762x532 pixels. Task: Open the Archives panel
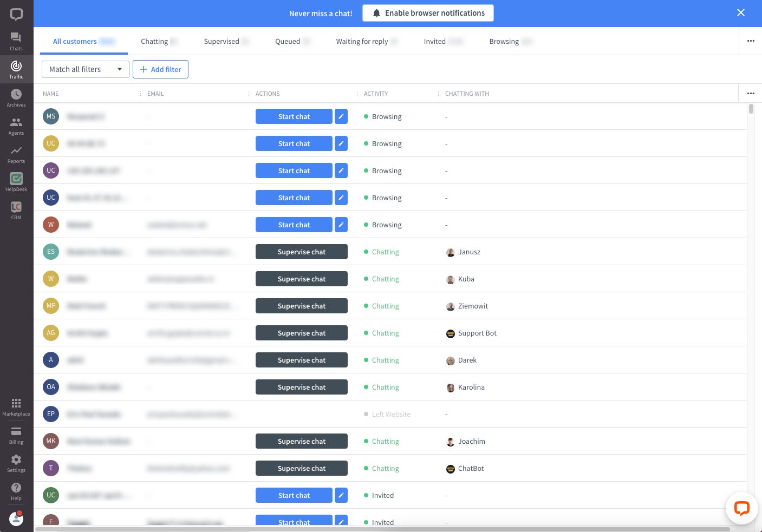click(x=16, y=97)
